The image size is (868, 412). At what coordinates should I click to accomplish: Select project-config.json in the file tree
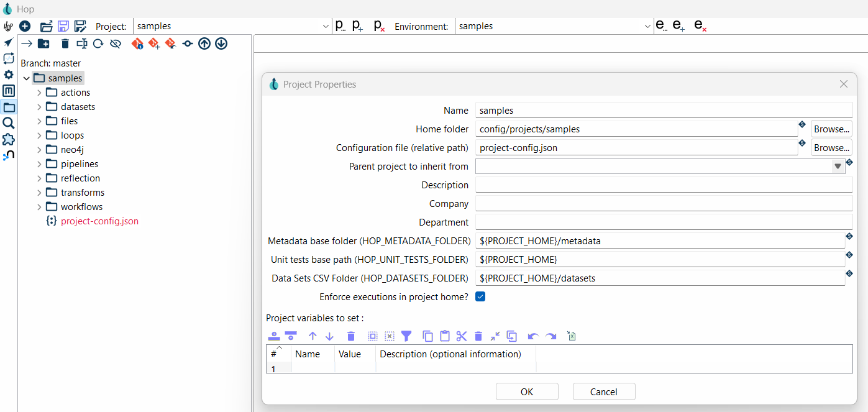(x=99, y=221)
